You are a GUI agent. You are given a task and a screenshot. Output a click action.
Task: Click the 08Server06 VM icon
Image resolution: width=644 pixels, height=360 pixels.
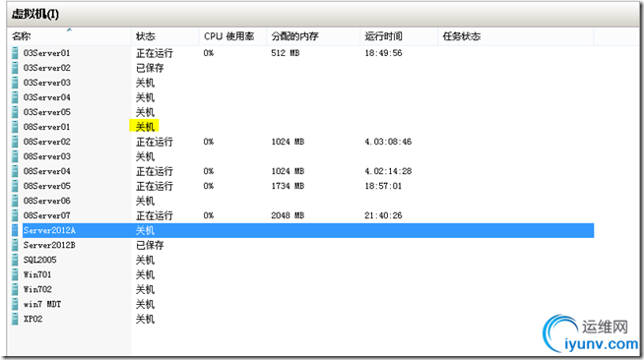(x=15, y=201)
